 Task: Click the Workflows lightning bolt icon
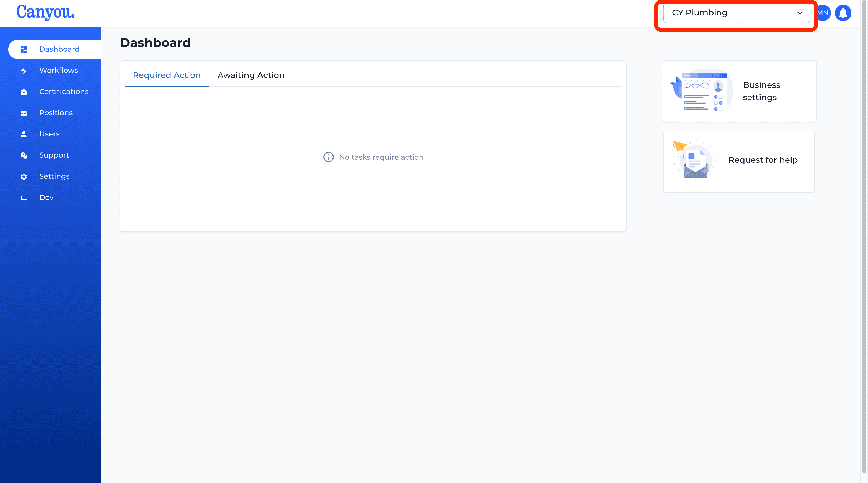(24, 71)
